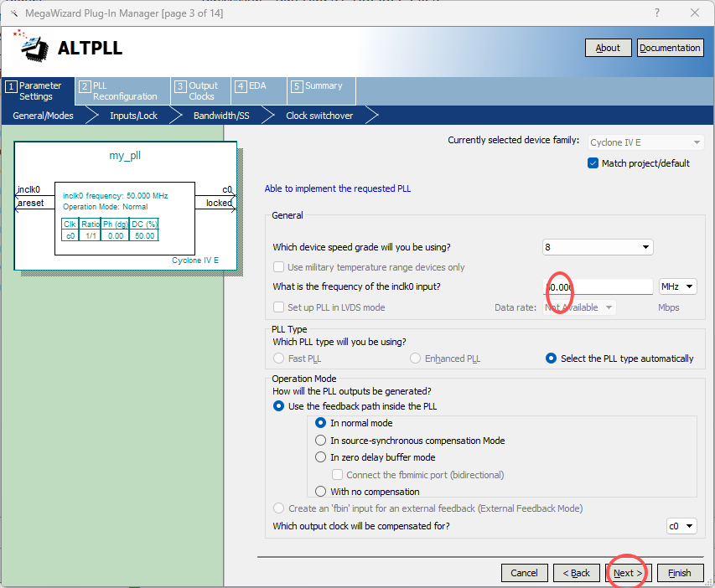
Task: Click the inclk0 frequency input field
Action: click(598, 286)
